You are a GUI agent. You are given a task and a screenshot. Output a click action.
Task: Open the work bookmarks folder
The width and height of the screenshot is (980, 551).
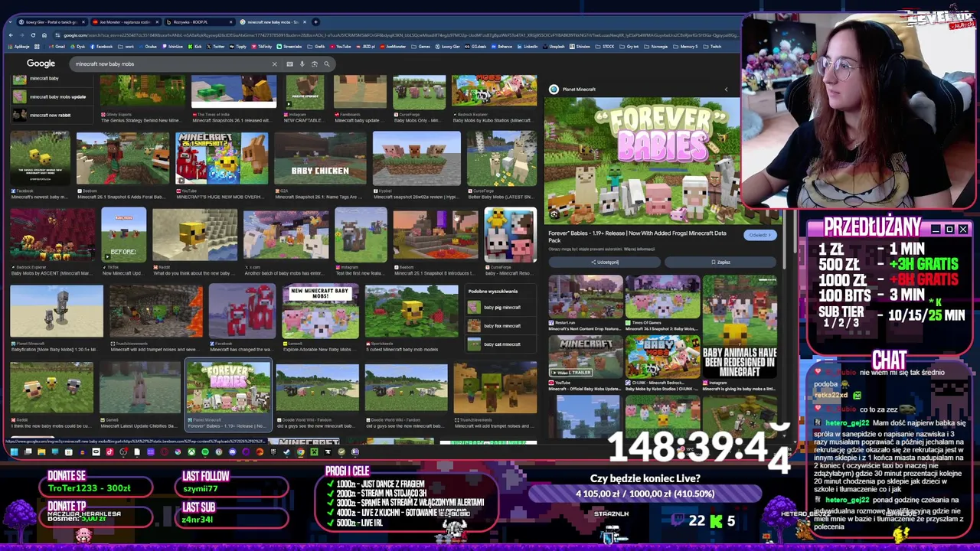click(126, 47)
